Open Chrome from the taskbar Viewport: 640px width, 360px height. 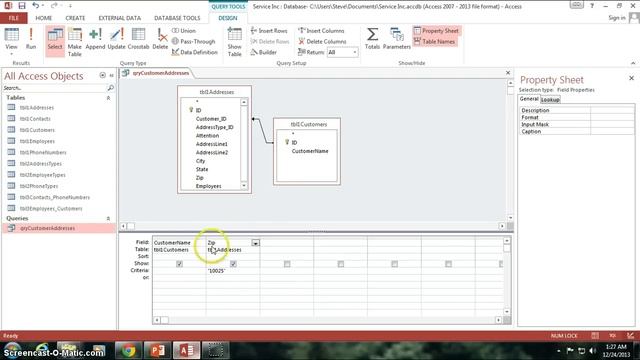[128, 350]
